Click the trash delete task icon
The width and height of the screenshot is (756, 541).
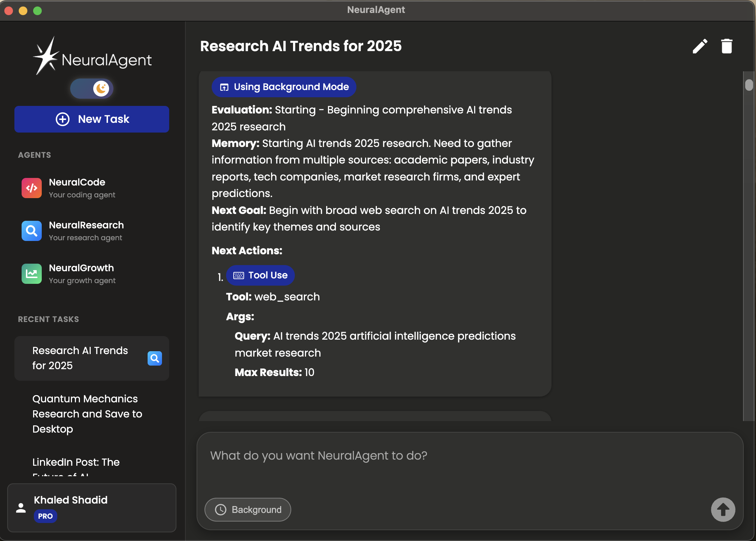(726, 46)
